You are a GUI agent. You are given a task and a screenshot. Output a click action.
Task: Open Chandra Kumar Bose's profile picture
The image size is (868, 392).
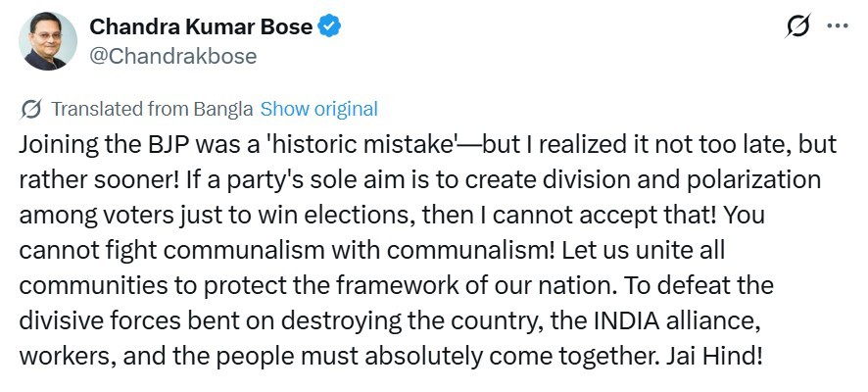pos(48,42)
